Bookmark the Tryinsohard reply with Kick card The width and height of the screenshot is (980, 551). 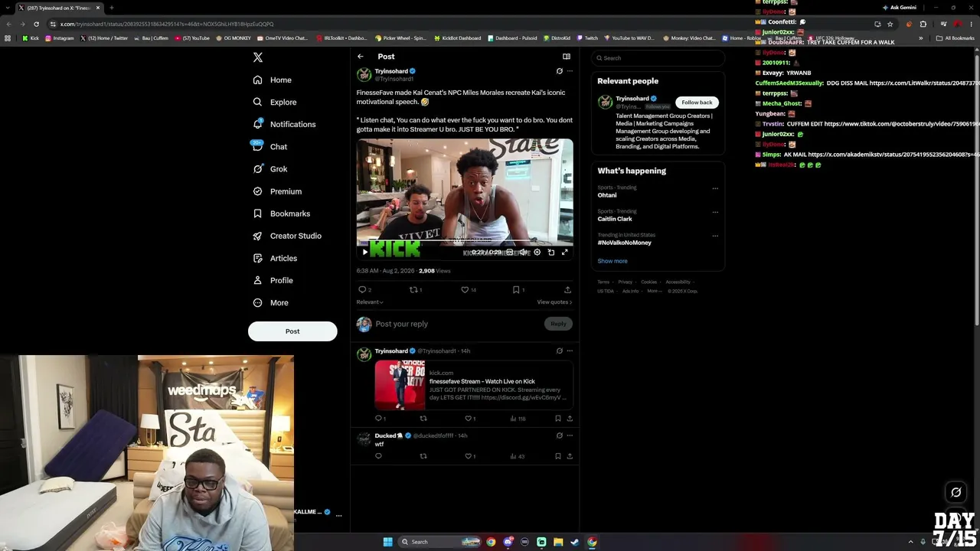[558, 419]
